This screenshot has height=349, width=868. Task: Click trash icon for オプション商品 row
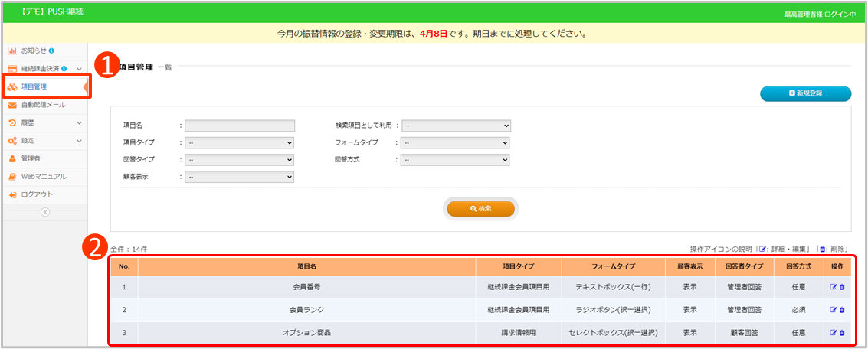(842, 333)
